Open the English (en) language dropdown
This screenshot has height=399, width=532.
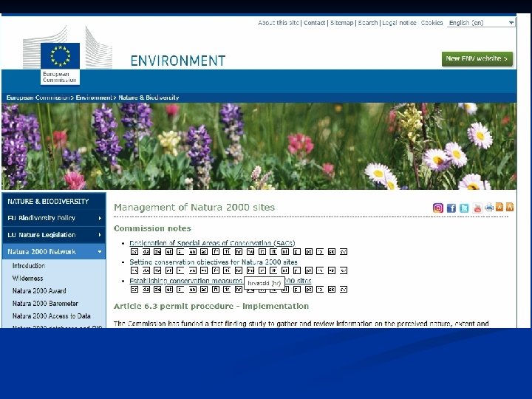click(x=481, y=23)
